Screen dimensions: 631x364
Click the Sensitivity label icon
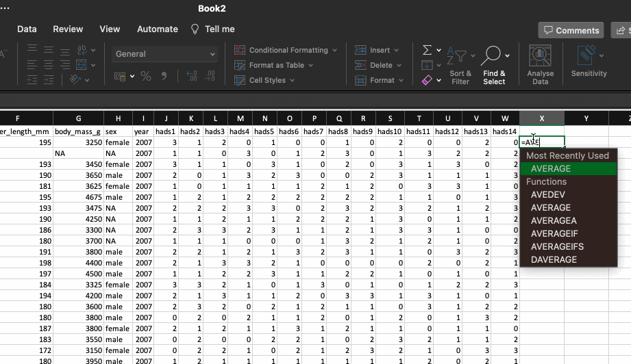[x=589, y=56]
